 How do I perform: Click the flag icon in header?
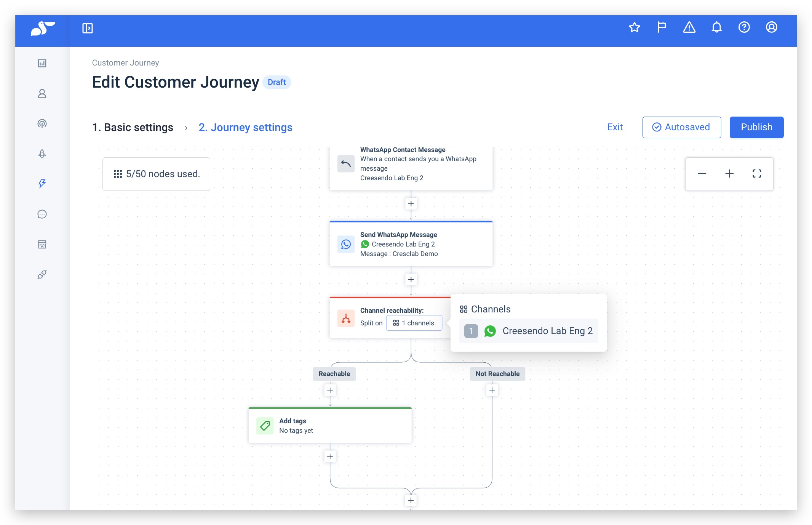[662, 27]
